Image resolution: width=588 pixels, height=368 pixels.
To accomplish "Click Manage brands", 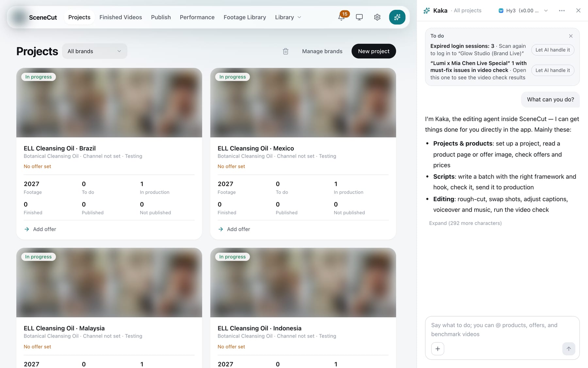I will 322,51.
